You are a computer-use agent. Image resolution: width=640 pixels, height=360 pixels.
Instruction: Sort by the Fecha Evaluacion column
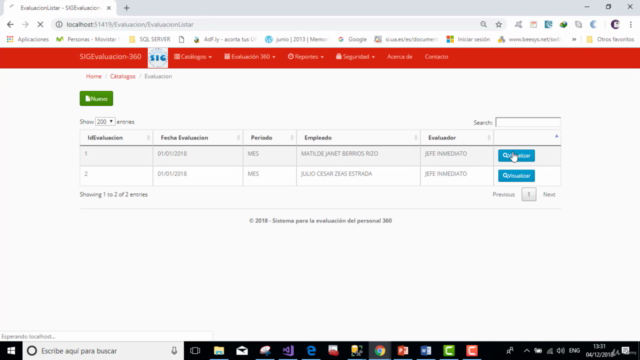point(198,138)
